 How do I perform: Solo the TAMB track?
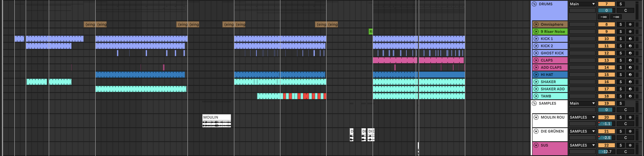coord(621,96)
